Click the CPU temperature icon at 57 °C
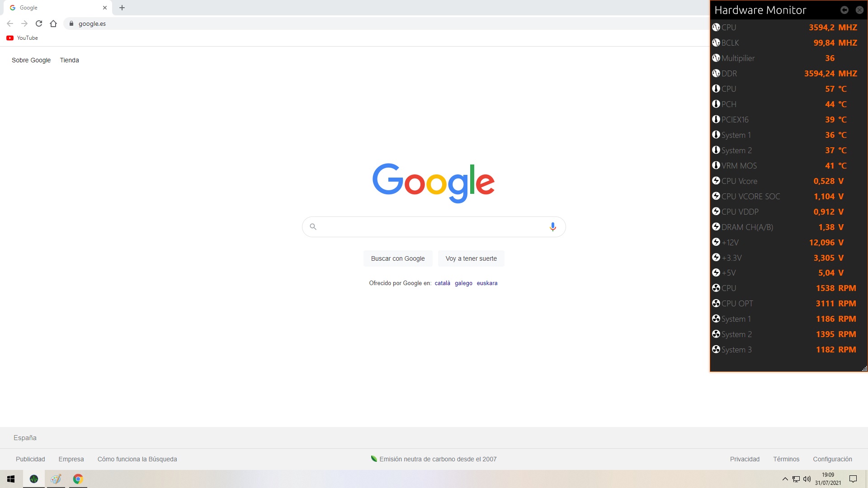The image size is (868, 488). [716, 89]
